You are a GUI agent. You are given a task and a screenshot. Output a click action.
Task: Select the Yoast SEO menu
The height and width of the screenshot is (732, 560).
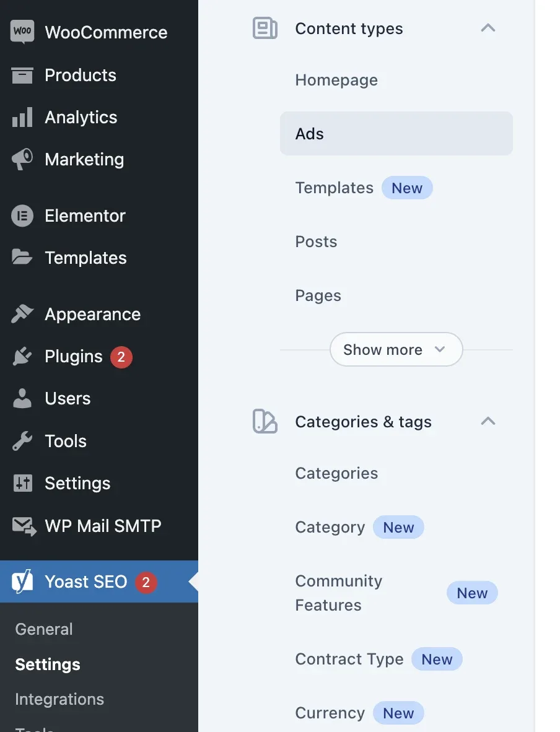click(99, 582)
